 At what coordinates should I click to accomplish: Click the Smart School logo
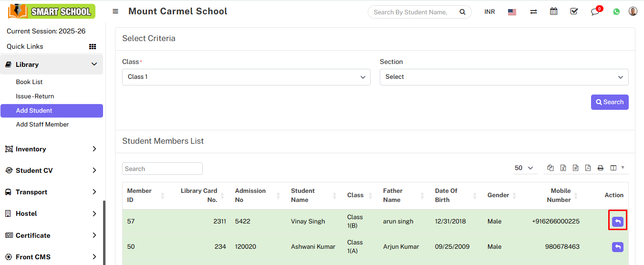[x=52, y=11]
